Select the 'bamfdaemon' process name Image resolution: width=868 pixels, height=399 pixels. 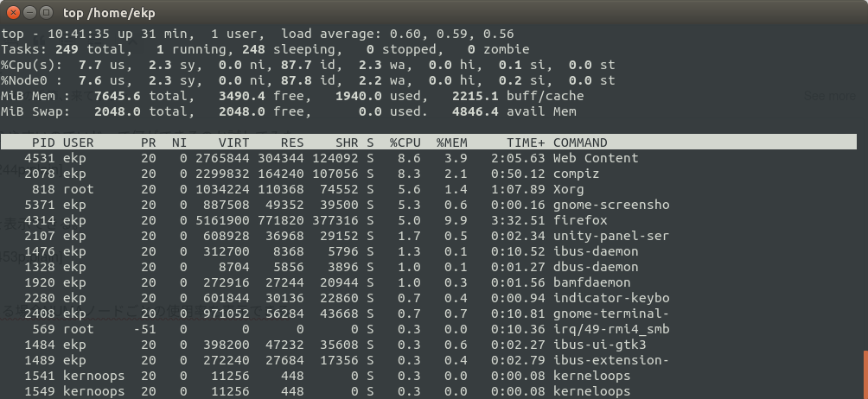coord(591,282)
